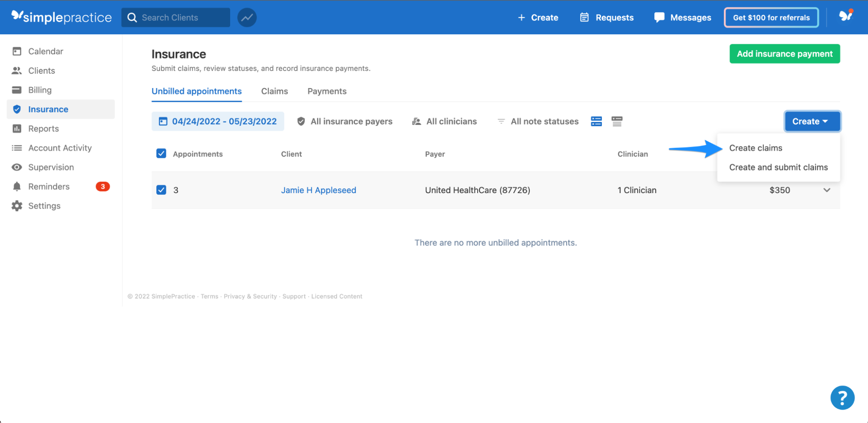This screenshot has height=423, width=868.
Task: Uncheck the Jamie H Appleseed appointment row
Action: pos(161,190)
